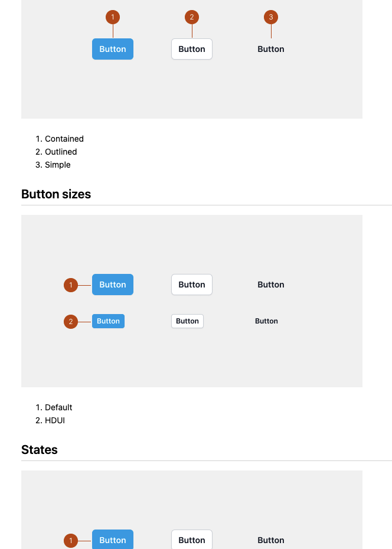The width and height of the screenshot is (392, 549).
Task: Click the Button sizes heading
Action: tap(56, 194)
